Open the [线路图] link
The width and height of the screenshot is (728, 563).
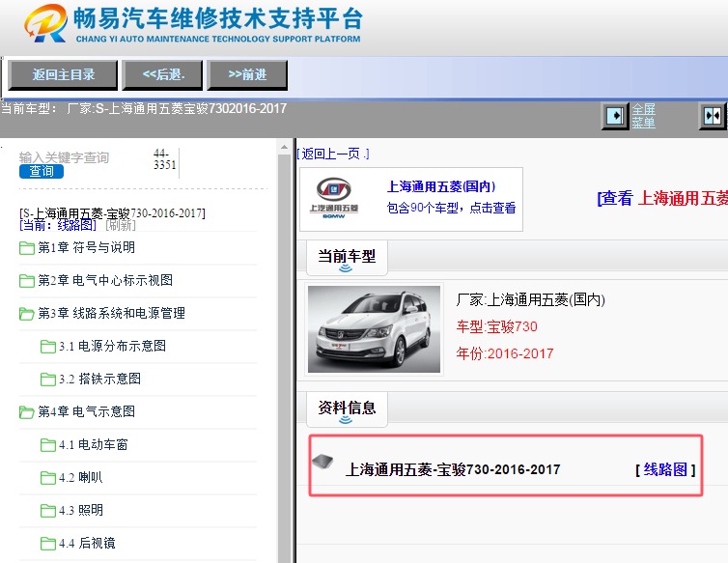[665, 469]
